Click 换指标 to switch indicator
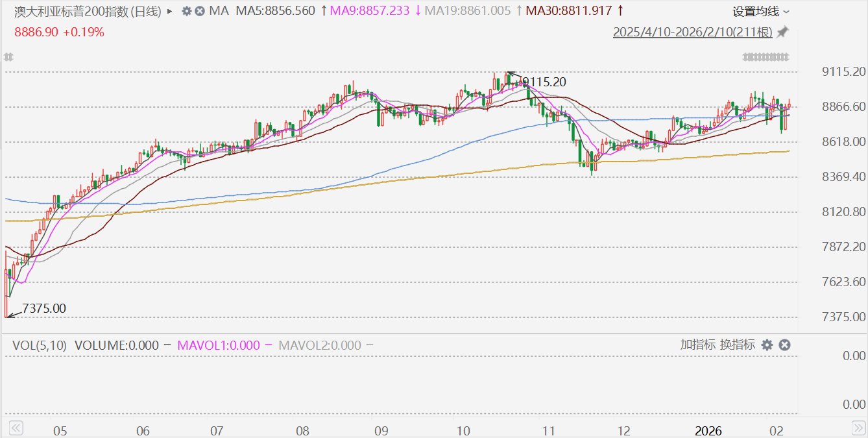This screenshot has height=438, width=868. pos(738,345)
